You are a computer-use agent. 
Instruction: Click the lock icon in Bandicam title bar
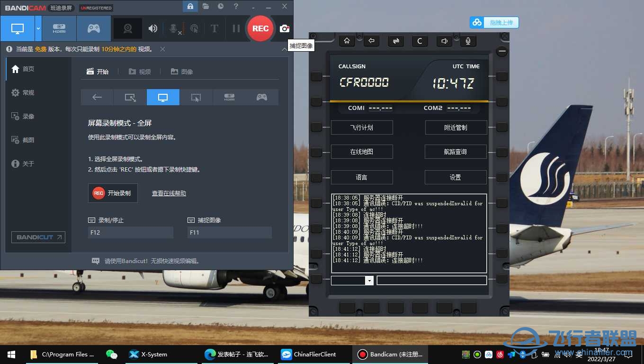click(190, 6)
